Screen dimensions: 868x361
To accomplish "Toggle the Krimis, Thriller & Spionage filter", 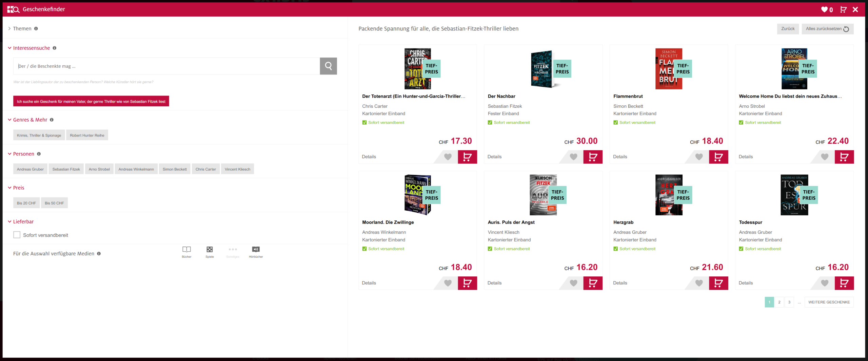I will [x=39, y=135].
